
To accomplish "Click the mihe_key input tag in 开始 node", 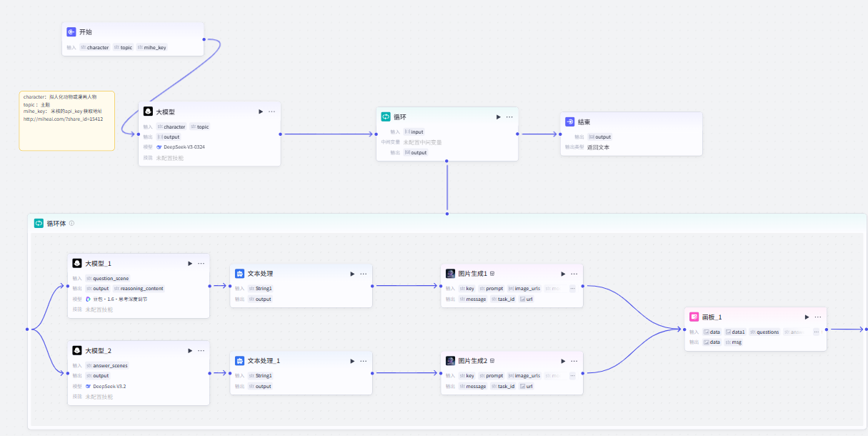I will tap(151, 48).
